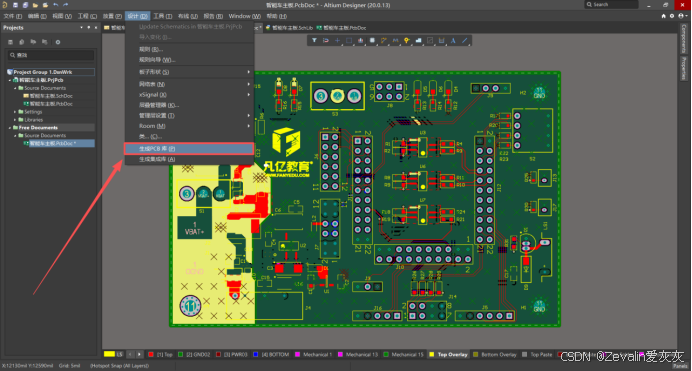Click the Panels button in status bar

(680, 366)
